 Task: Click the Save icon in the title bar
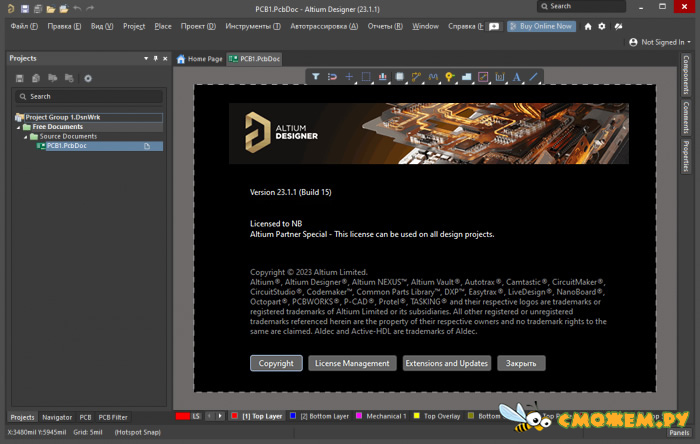pyautogui.click(x=25, y=8)
